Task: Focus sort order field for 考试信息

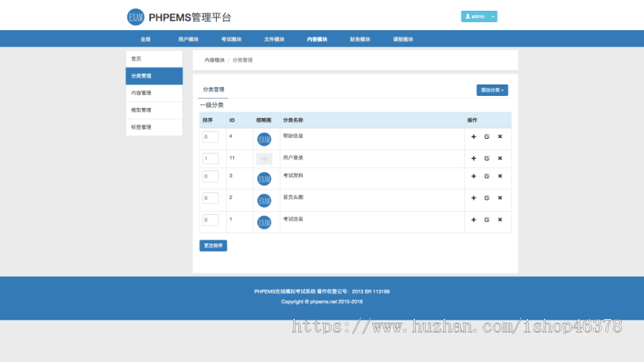Action: pos(210,220)
